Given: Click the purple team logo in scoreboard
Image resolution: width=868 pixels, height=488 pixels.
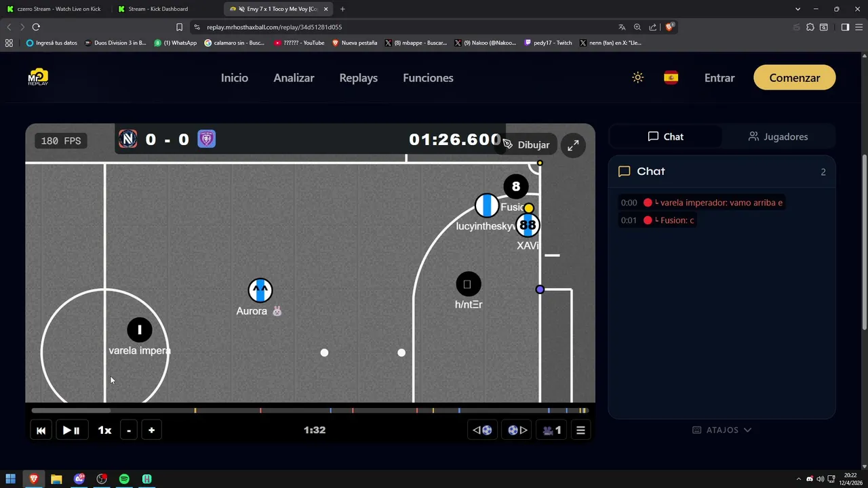Looking at the screenshot, I should pyautogui.click(x=206, y=139).
